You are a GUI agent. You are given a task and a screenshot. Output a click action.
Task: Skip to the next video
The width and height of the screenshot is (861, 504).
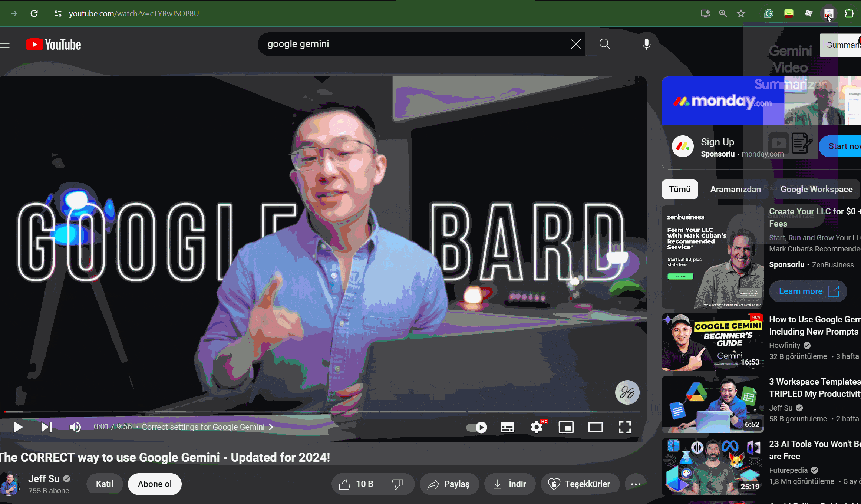(46, 427)
